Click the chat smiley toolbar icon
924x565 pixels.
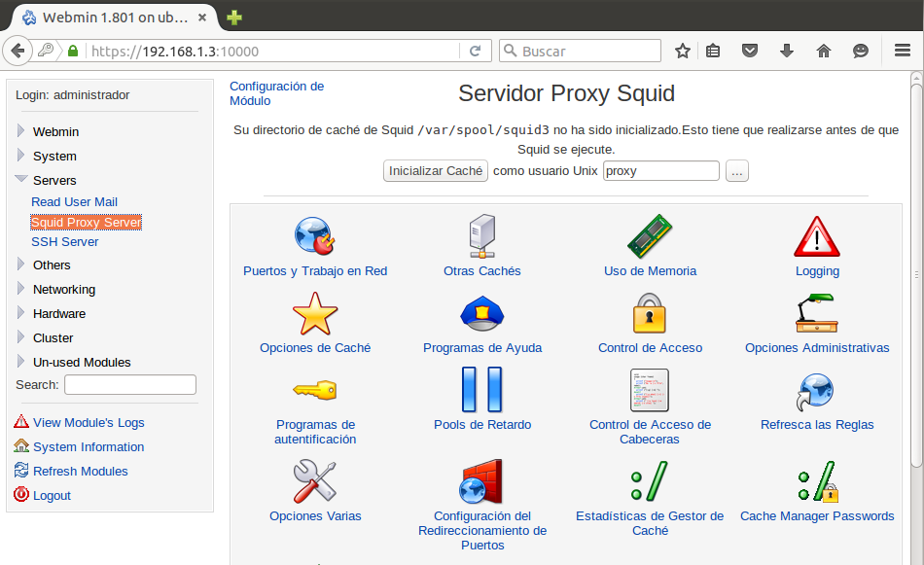point(861,52)
